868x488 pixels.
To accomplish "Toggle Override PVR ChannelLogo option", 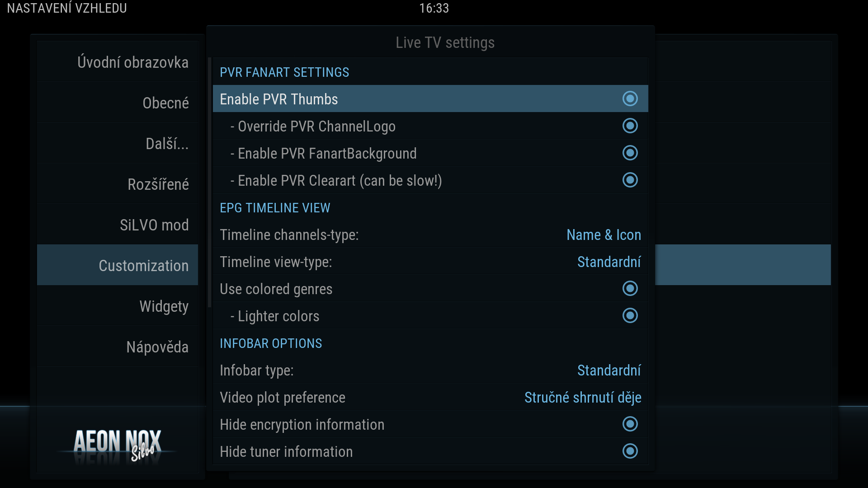I will (630, 126).
